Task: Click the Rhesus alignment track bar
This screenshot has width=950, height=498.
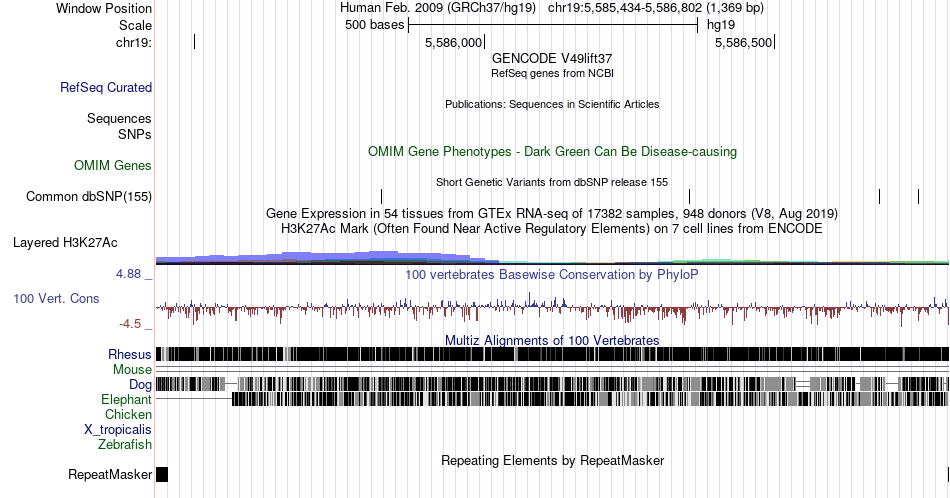Action: pyautogui.click(x=552, y=354)
